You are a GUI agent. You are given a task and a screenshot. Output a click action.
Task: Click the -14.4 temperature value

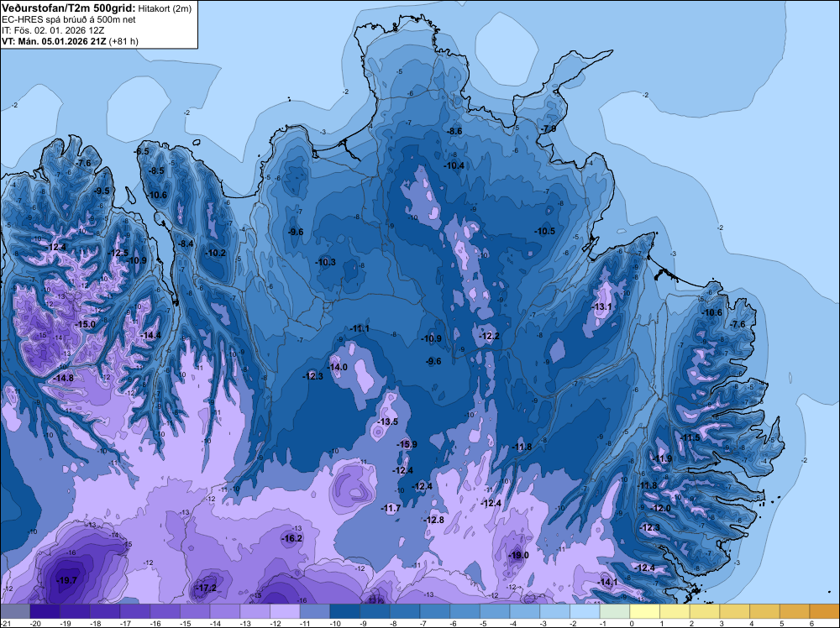[150, 336]
